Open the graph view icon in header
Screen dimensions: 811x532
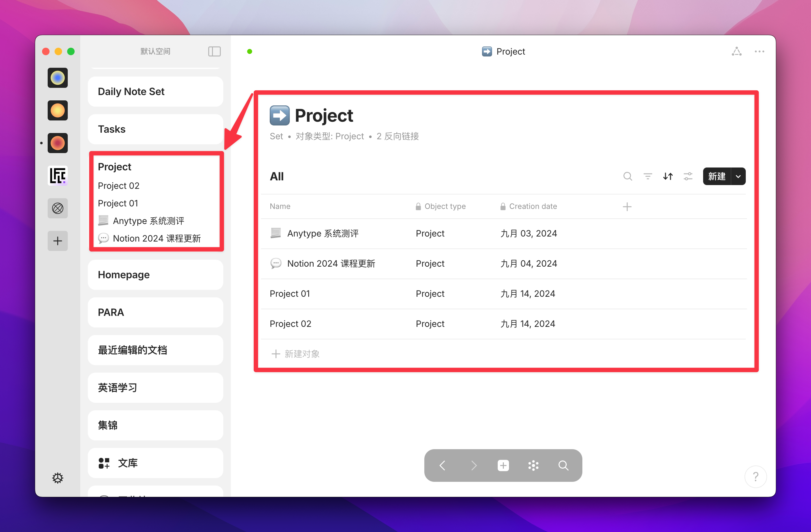pyautogui.click(x=736, y=51)
